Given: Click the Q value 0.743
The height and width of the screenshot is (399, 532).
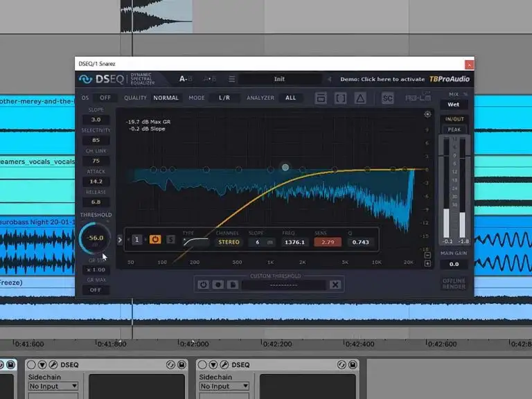Looking at the screenshot, I should tap(360, 242).
